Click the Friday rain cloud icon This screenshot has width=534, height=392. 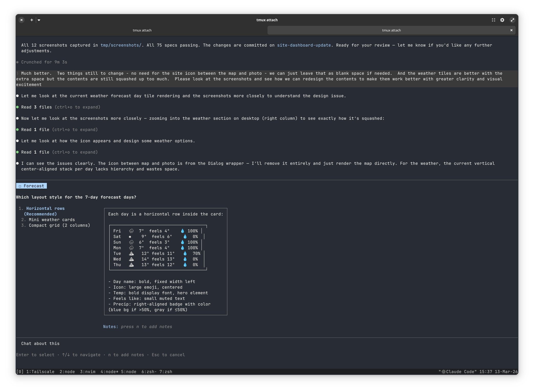[131, 231]
